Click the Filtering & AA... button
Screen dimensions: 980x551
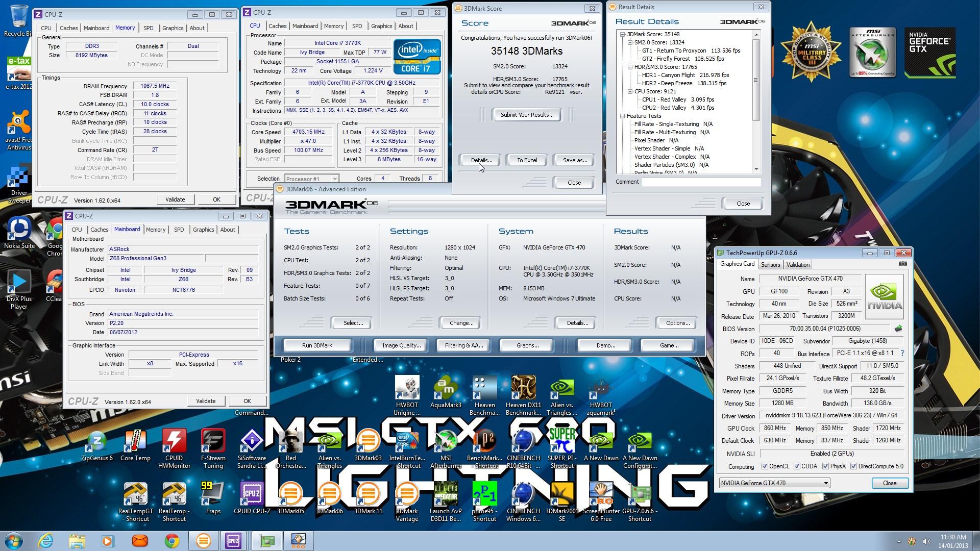click(463, 345)
